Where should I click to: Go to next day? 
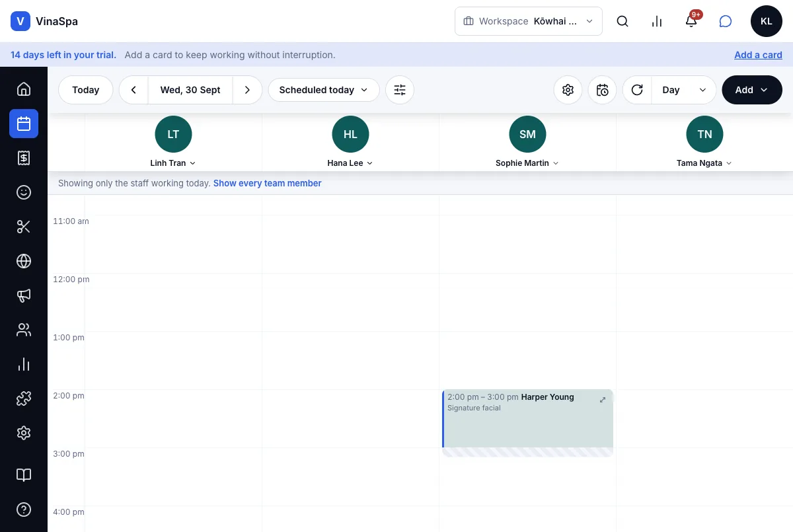click(247, 90)
